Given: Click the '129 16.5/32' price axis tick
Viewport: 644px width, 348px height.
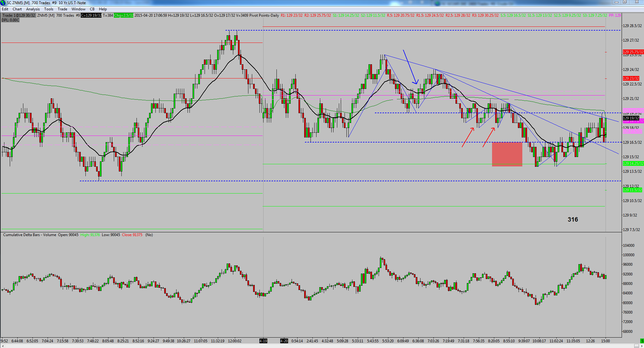Looking at the screenshot, I should pyautogui.click(x=632, y=142).
